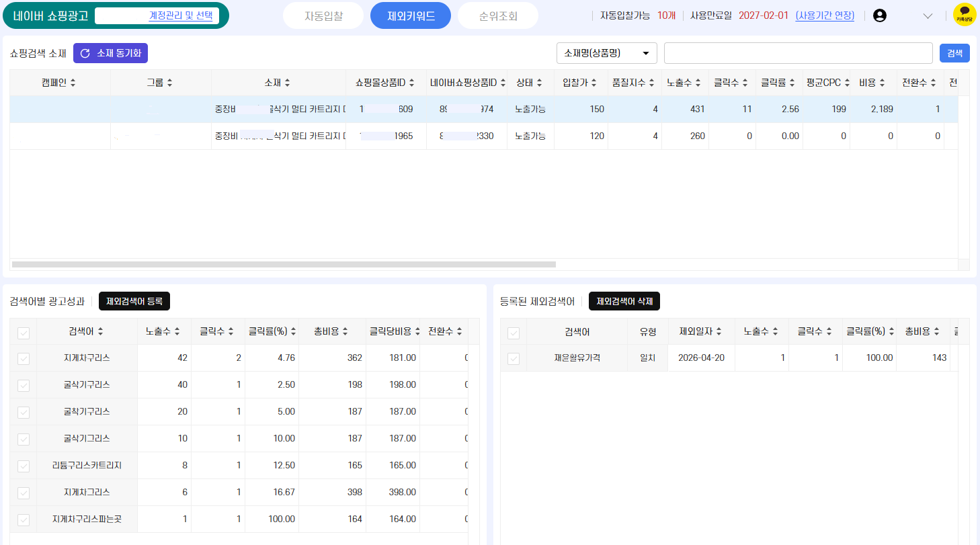Click the product name search input field
This screenshot has height=545, width=980.
pyautogui.click(x=798, y=53)
